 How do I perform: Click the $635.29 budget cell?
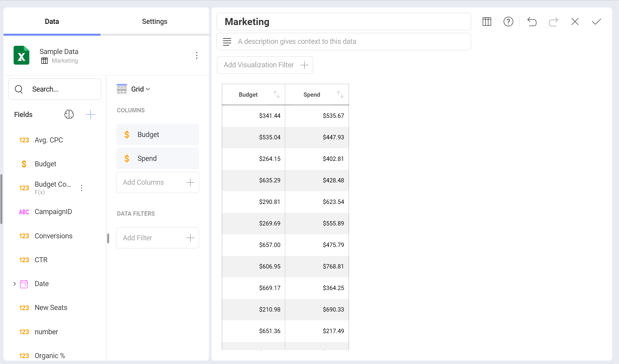pyautogui.click(x=253, y=180)
